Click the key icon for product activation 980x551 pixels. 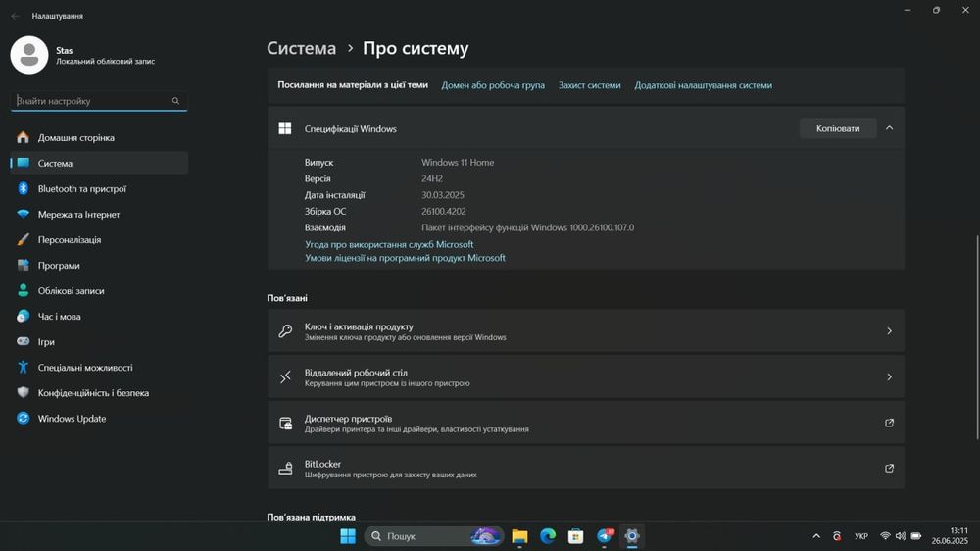pos(285,330)
